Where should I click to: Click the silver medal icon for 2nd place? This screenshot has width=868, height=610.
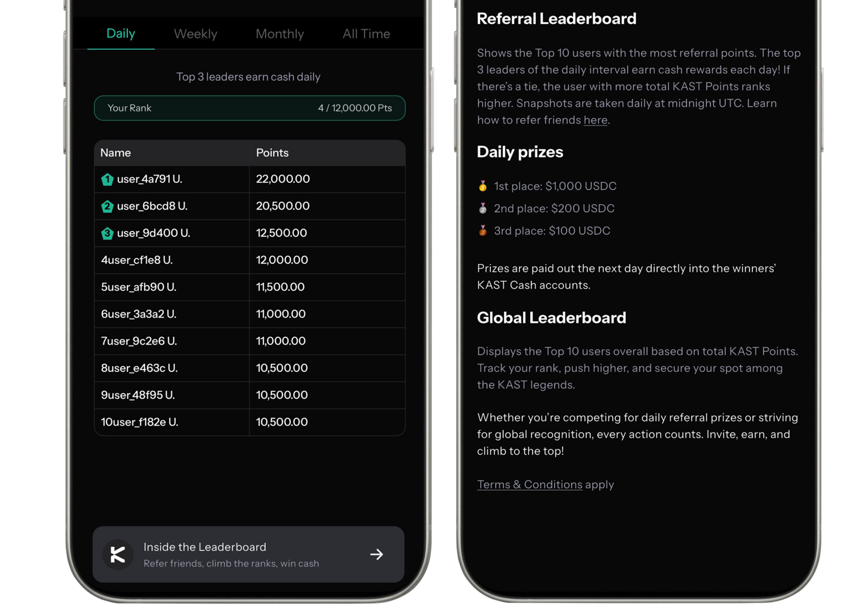coord(483,208)
